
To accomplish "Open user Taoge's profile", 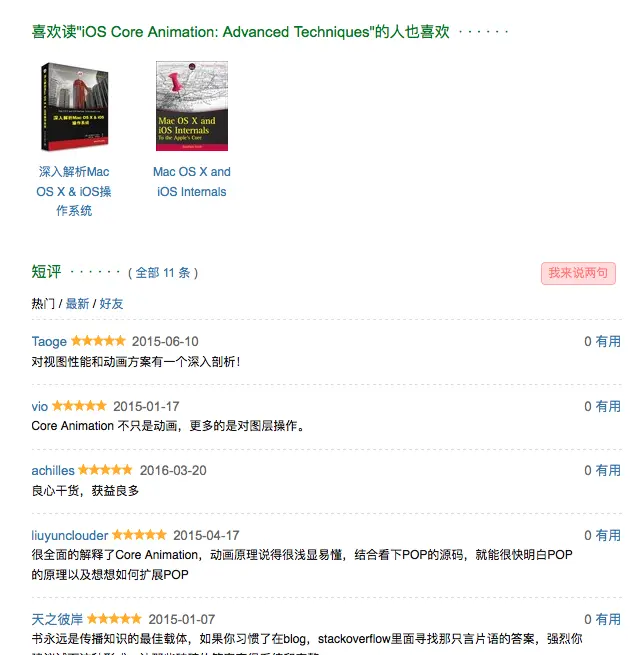I will [x=49, y=342].
